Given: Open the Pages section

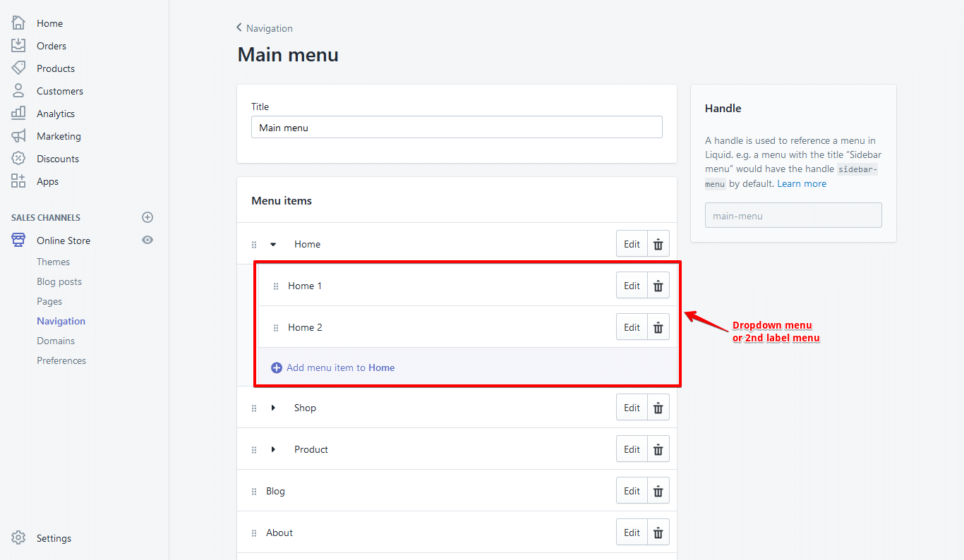Looking at the screenshot, I should pos(49,300).
